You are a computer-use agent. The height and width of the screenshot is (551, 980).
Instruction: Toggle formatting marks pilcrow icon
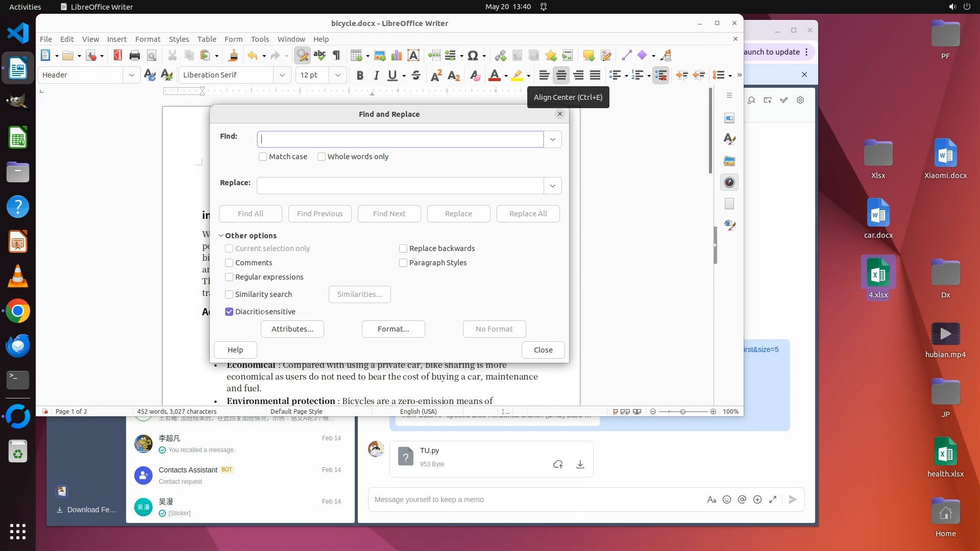336,55
